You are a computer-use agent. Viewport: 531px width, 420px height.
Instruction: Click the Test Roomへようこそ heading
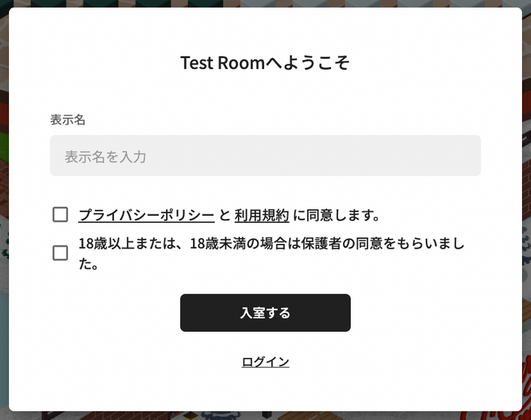coord(265,63)
